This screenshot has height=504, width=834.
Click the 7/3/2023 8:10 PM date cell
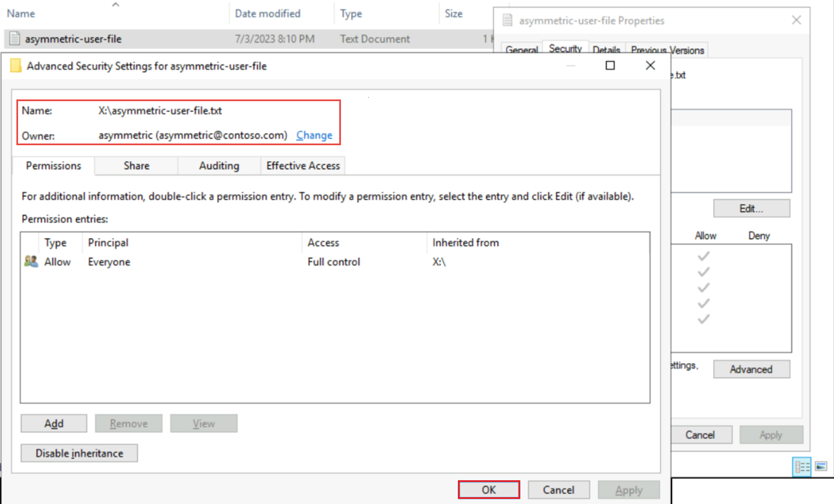coord(275,39)
